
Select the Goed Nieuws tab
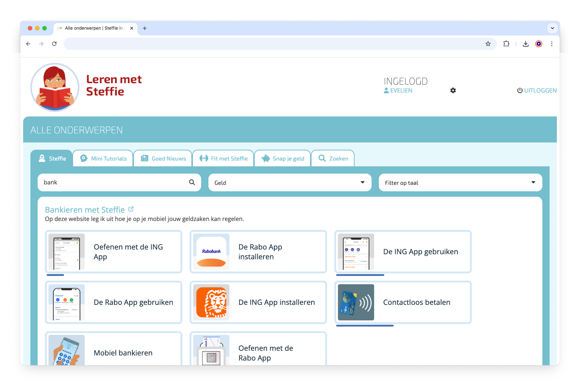(163, 158)
